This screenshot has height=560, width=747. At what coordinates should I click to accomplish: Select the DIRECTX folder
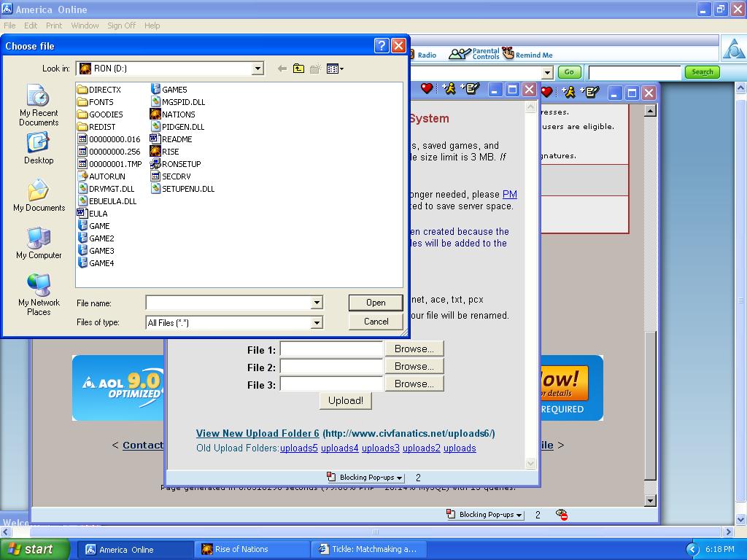(x=99, y=90)
